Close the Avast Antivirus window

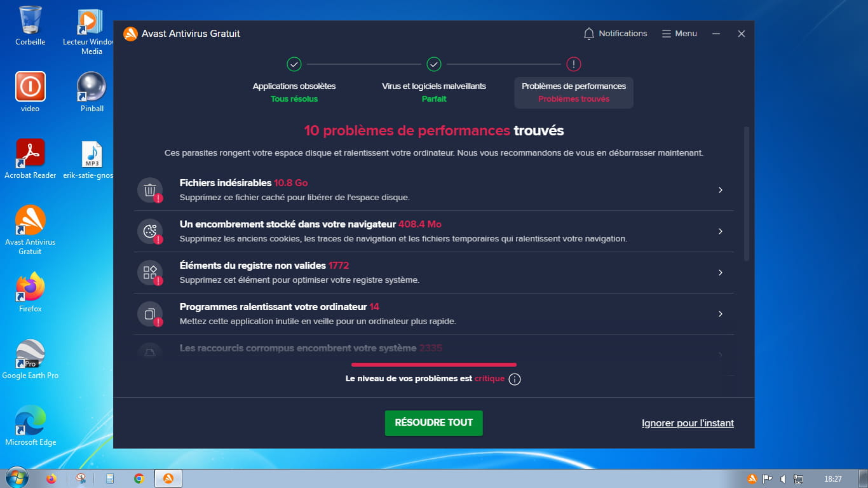(742, 34)
